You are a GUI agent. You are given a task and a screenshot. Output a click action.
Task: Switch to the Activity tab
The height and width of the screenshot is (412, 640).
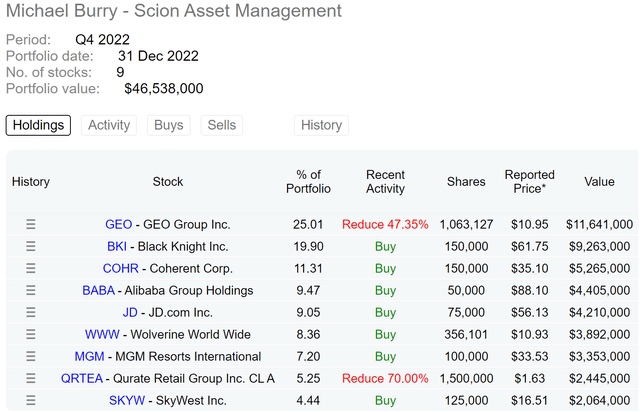pyautogui.click(x=109, y=125)
